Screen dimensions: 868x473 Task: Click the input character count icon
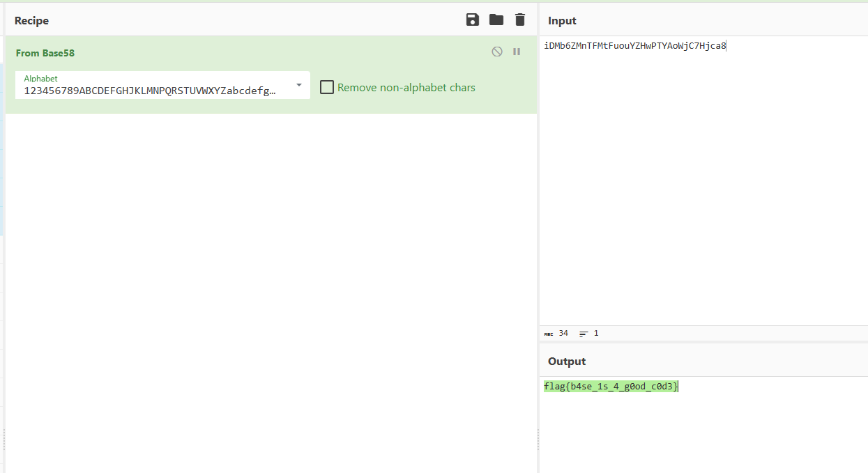click(x=549, y=334)
